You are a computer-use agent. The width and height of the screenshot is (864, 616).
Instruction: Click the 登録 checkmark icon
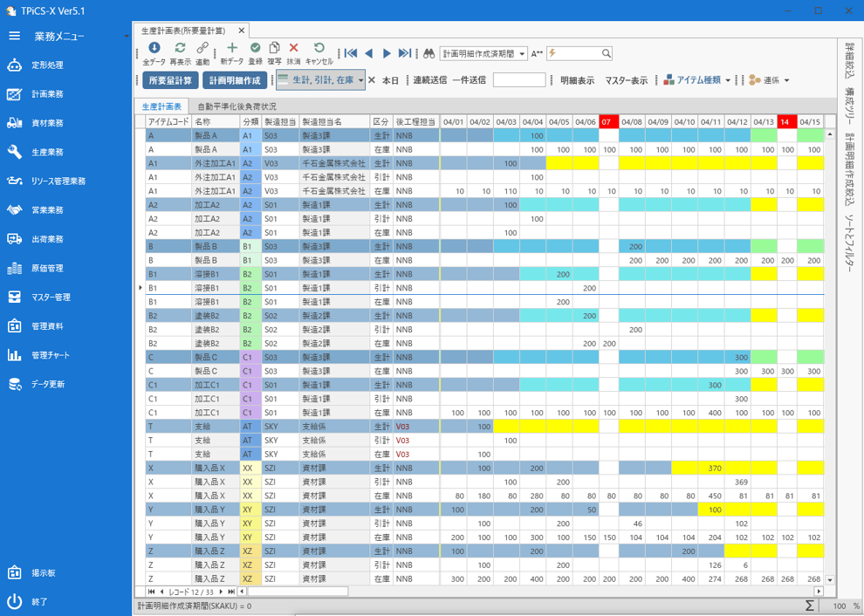tap(255, 49)
